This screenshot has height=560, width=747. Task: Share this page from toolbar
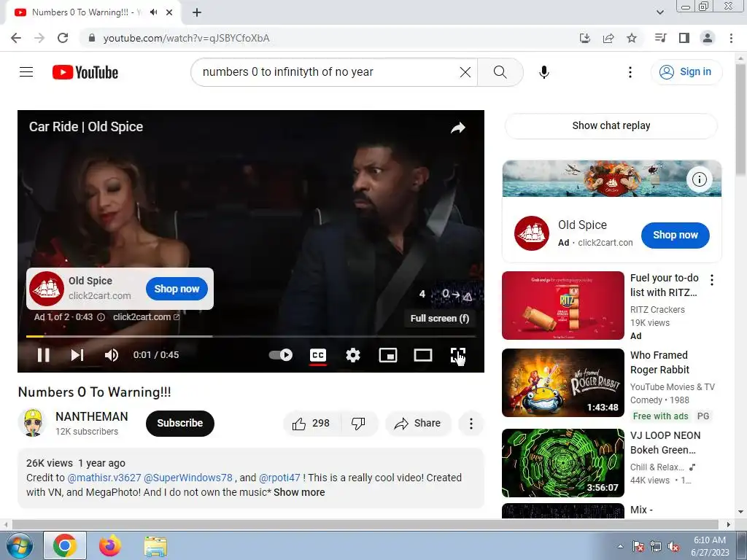[x=608, y=38]
